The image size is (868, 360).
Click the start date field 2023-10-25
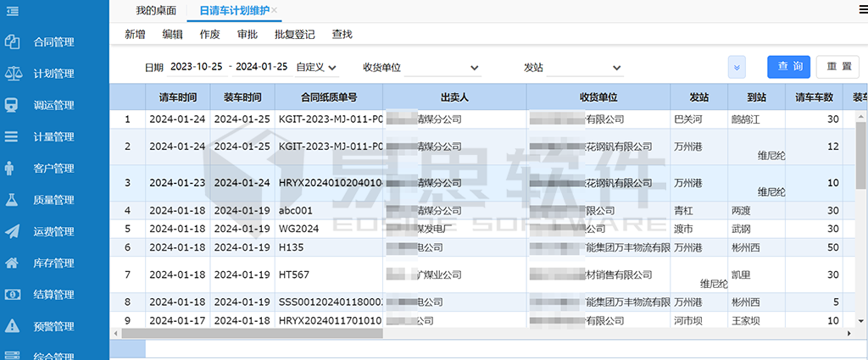(196, 67)
